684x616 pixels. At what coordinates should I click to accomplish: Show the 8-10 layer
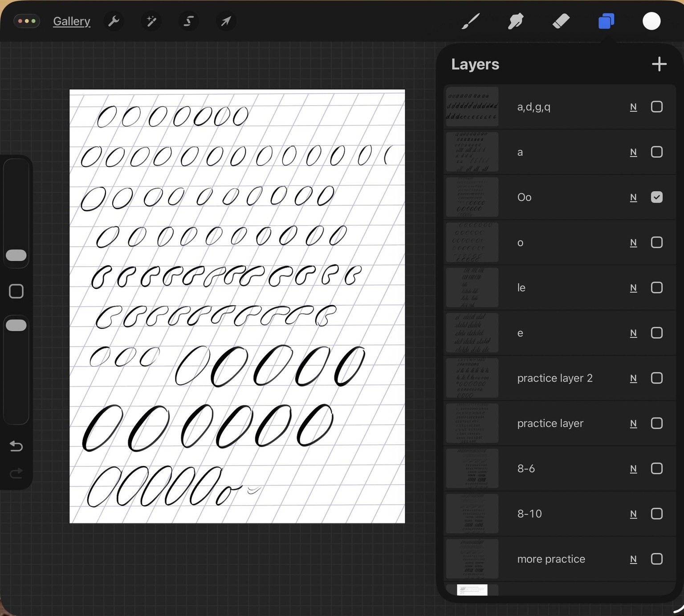click(x=657, y=514)
